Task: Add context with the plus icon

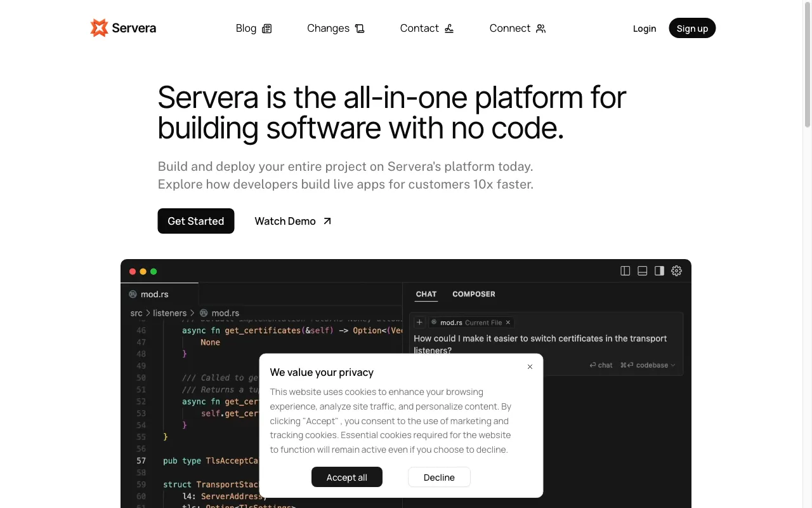Action: (419, 323)
